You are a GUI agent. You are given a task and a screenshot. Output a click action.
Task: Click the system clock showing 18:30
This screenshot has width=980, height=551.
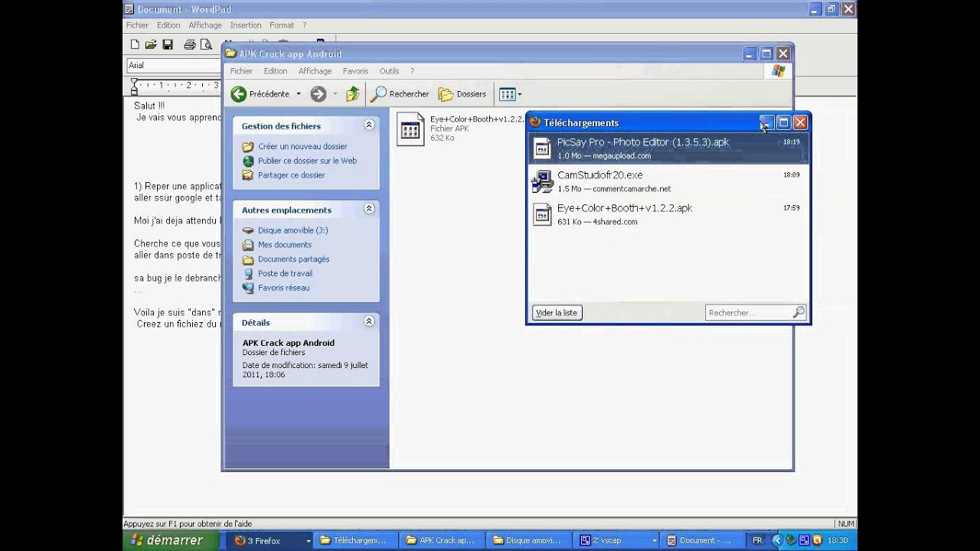pyautogui.click(x=837, y=540)
